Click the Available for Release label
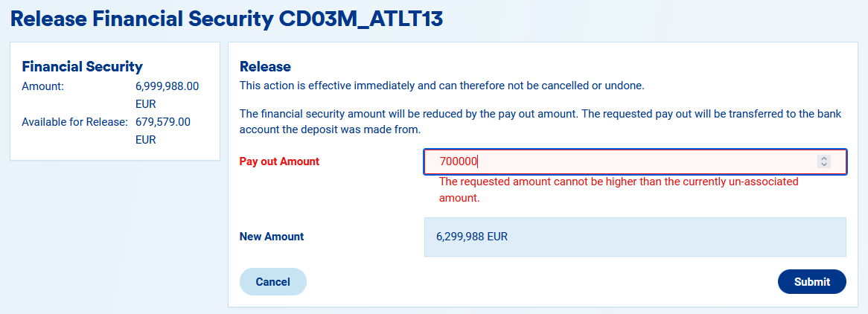The image size is (868, 314). [74, 121]
